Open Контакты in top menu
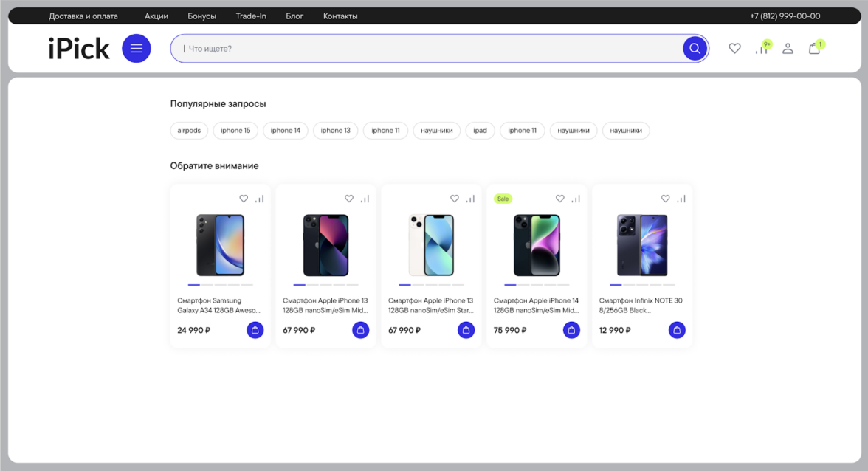The width and height of the screenshot is (868, 471). (x=340, y=16)
